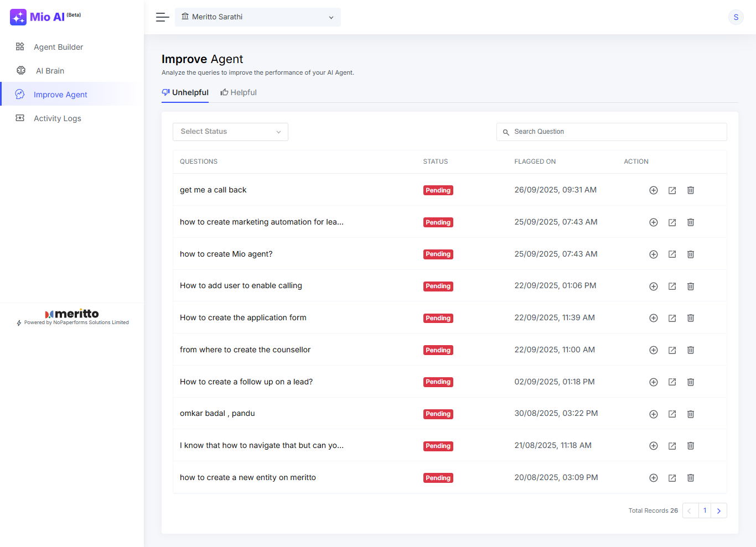Screen dimensions: 756x547
Task: Expand the Select Status dropdown
Action: [x=230, y=132]
